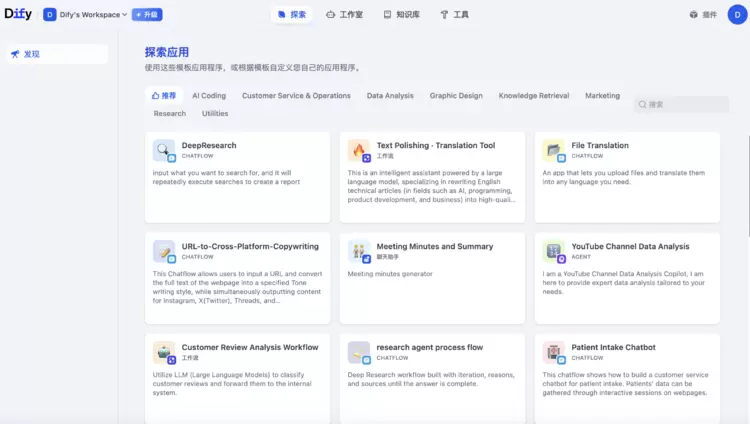Screen dimensions: 750x424
Task: Filter by Data Analysis category
Action: click(x=390, y=96)
